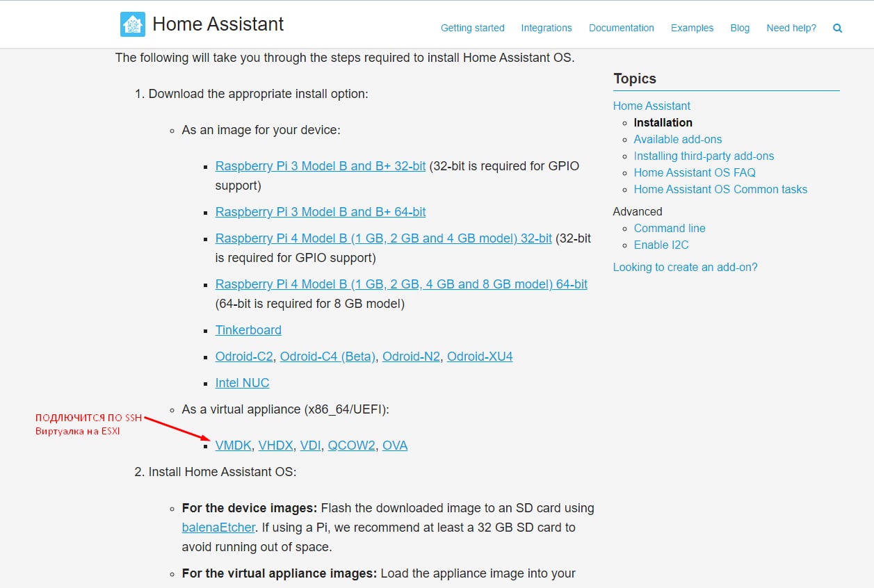Screen dimensions: 874x588
Task: Click the Home Assistant site title
Action: tap(218, 24)
